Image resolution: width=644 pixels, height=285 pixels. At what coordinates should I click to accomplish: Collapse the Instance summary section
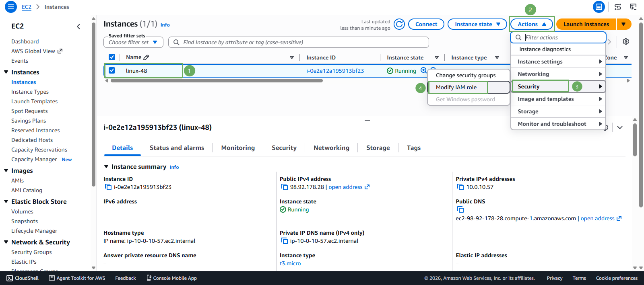click(106, 166)
